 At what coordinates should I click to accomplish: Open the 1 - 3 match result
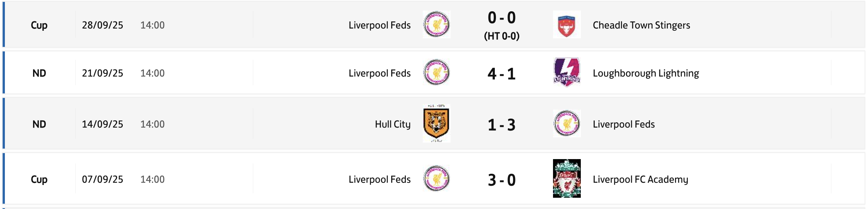502,125
